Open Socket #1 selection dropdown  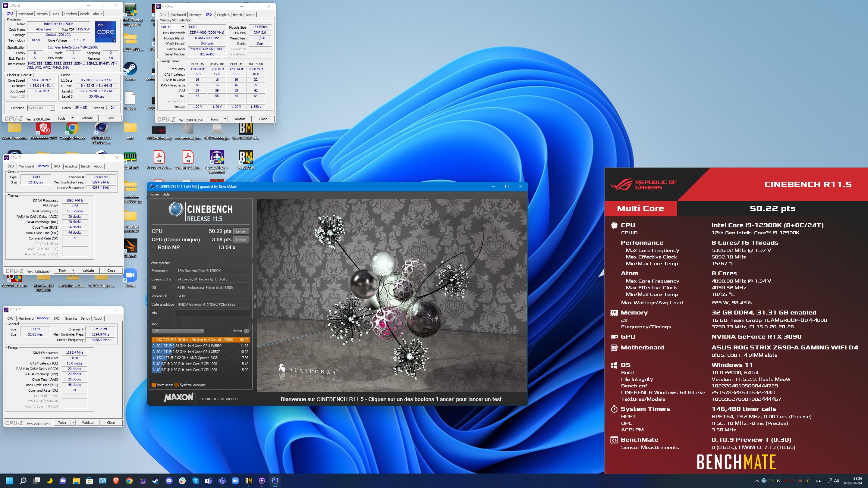point(41,108)
